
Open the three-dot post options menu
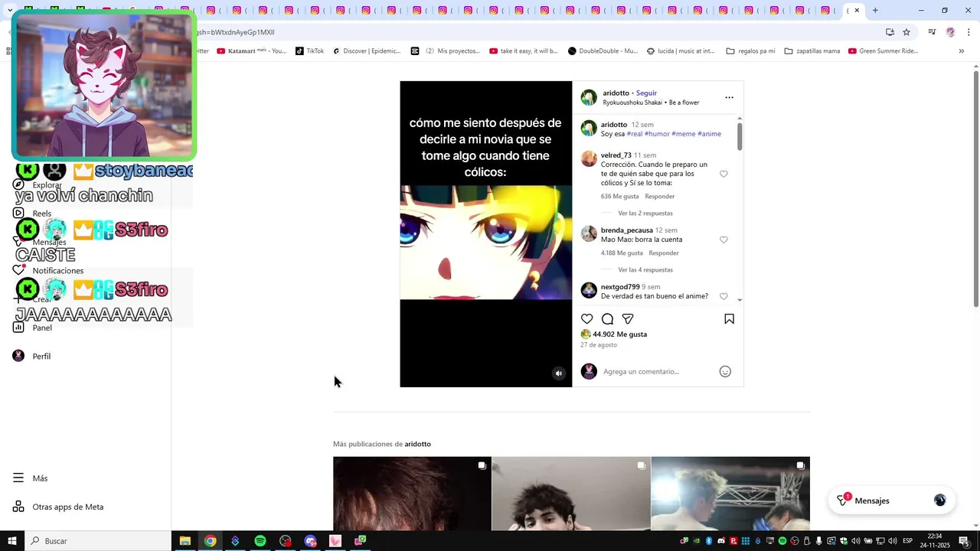[729, 97]
